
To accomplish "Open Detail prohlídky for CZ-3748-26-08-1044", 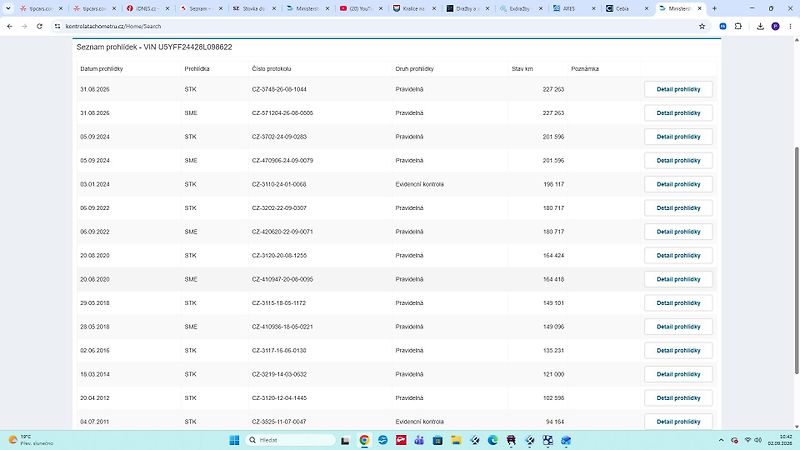I will tap(678, 89).
